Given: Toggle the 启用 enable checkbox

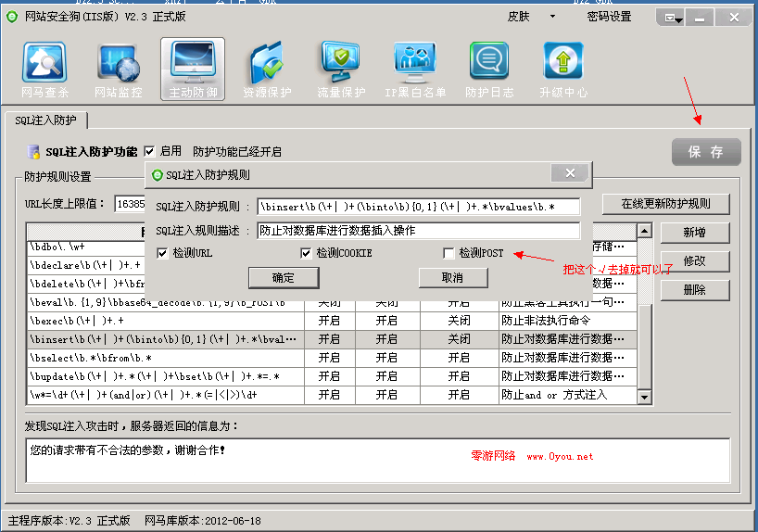Looking at the screenshot, I should (150, 151).
